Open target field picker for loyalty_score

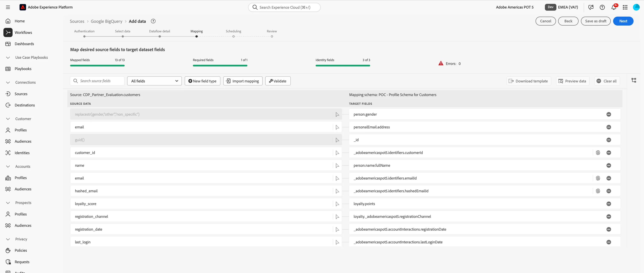click(337, 204)
